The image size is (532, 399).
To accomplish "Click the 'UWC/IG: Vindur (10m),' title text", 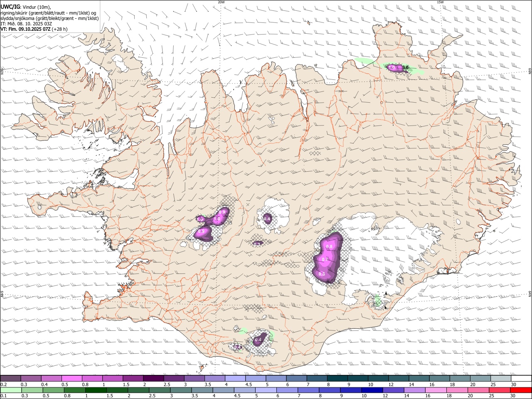I will [26, 7].
